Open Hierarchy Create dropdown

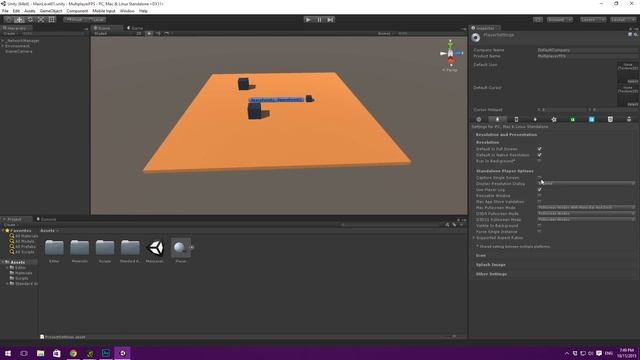coord(10,33)
